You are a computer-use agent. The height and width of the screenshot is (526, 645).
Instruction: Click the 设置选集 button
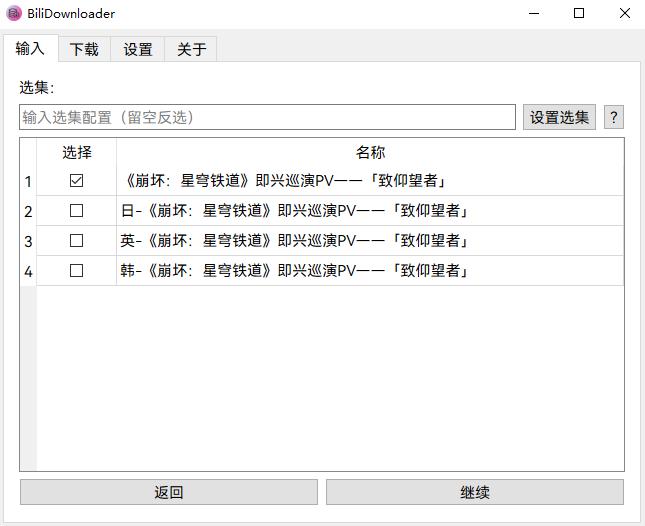point(559,117)
